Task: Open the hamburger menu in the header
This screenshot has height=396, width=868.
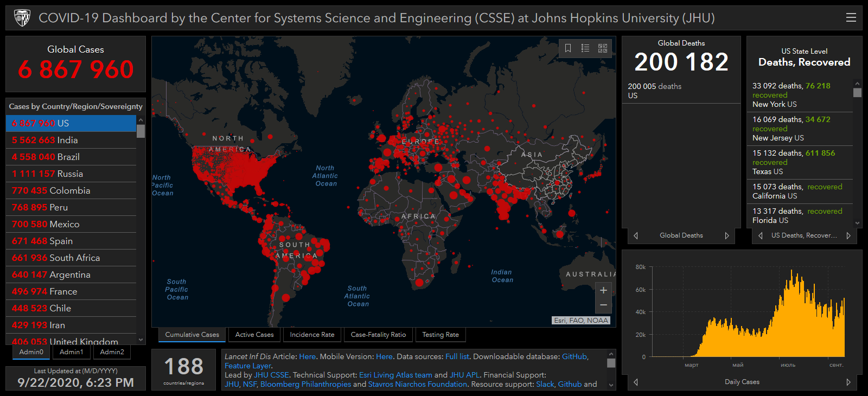Action: coord(851,17)
